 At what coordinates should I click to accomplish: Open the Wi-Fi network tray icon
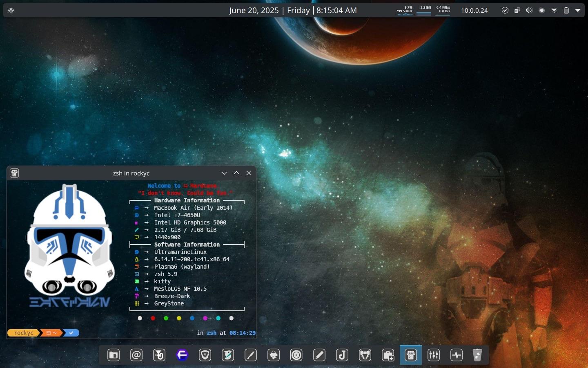click(x=554, y=10)
